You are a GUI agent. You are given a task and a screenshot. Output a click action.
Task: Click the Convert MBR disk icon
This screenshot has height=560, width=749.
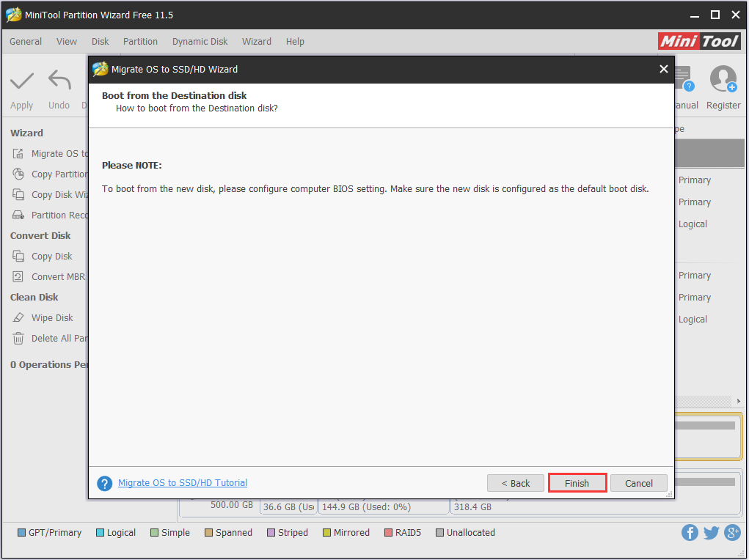pyautogui.click(x=18, y=277)
